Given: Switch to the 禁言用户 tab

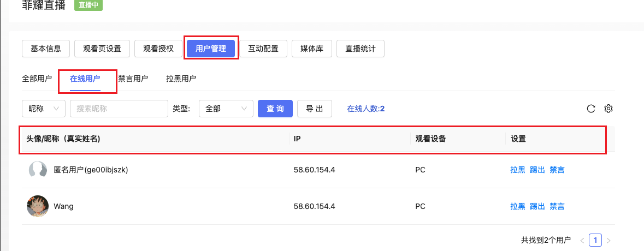Looking at the screenshot, I should [x=133, y=79].
